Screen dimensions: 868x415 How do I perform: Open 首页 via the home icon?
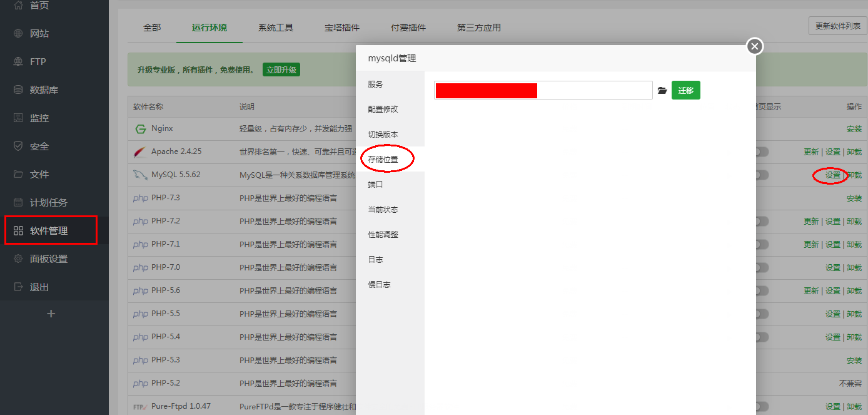pos(18,5)
